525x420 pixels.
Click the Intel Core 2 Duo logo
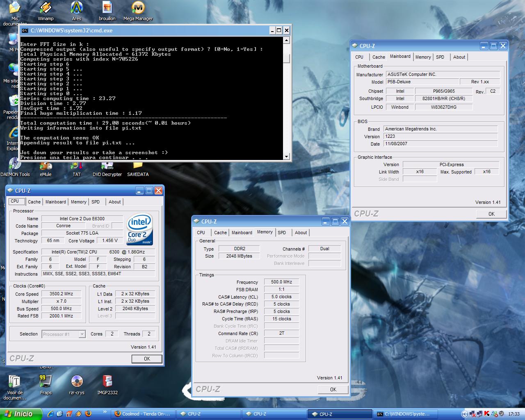point(140,229)
